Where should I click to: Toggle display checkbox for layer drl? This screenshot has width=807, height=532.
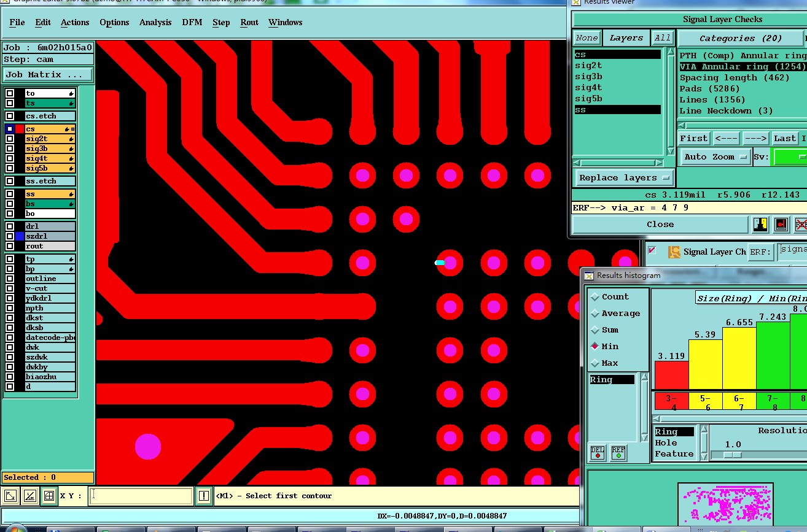click(x=10, y=226)
